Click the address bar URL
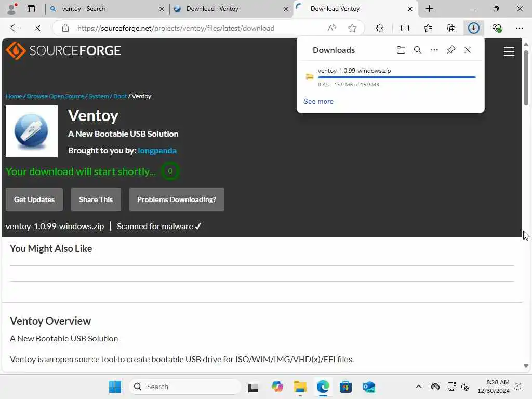Viewport: 532px width, 399px height. tap(176, 28)
